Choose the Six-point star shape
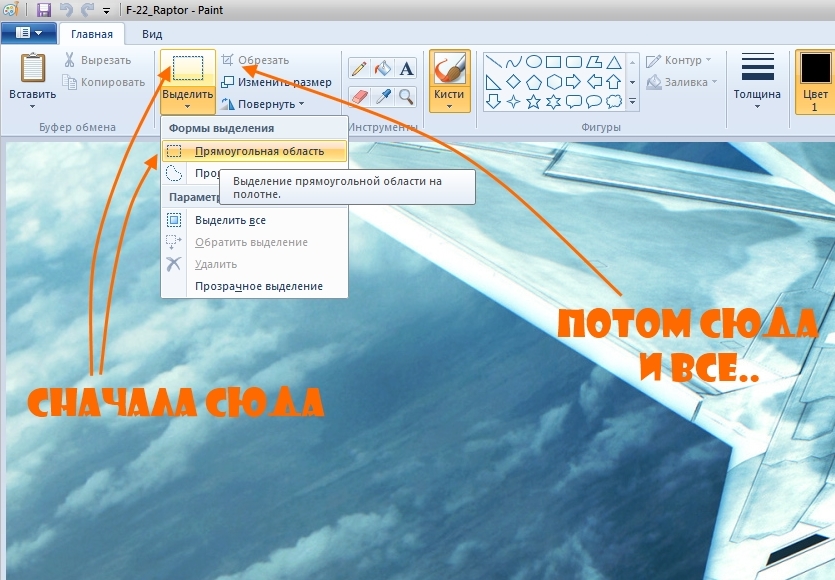835x580 pixels. tap(554, 101)
